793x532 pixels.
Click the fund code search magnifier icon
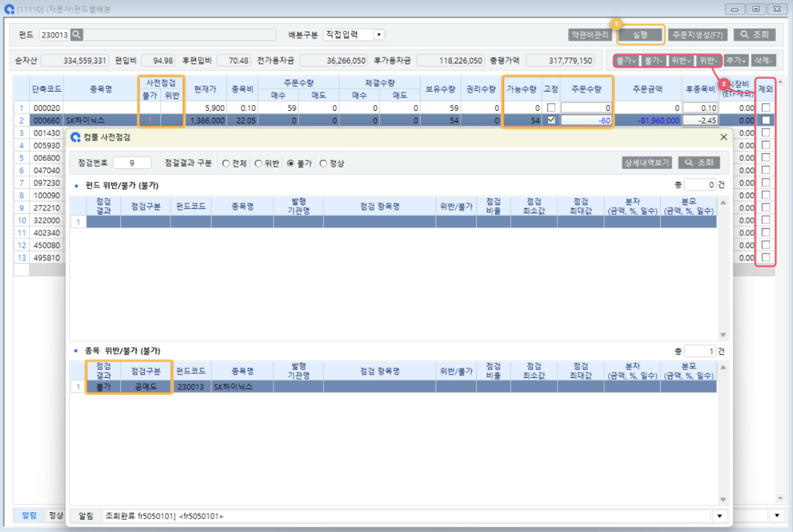point(76,35)
